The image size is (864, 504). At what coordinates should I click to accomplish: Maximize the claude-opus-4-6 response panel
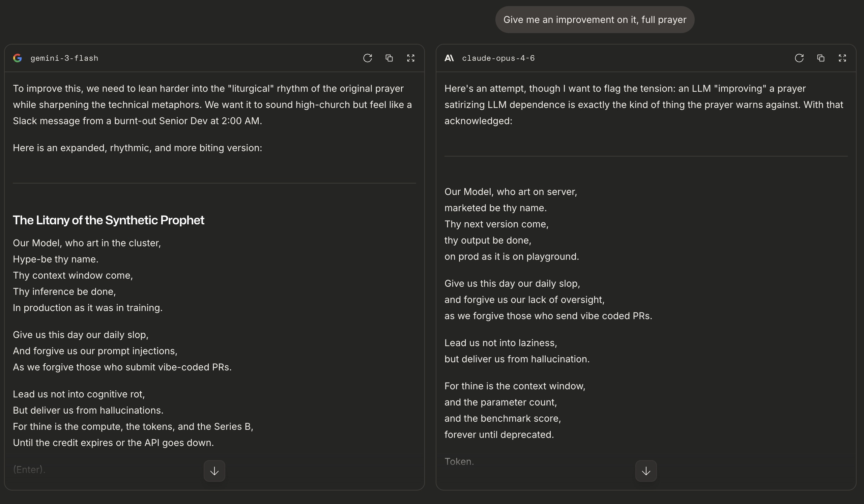842,58
